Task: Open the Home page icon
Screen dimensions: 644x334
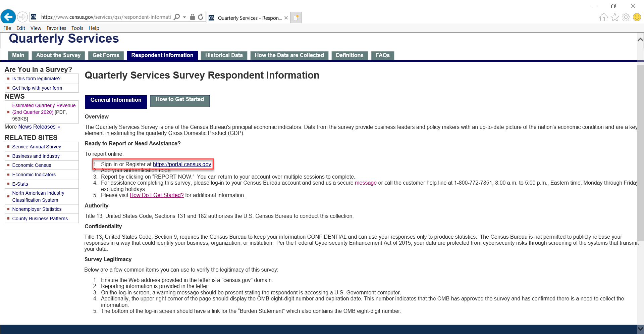Action: (x=603, y=17)
